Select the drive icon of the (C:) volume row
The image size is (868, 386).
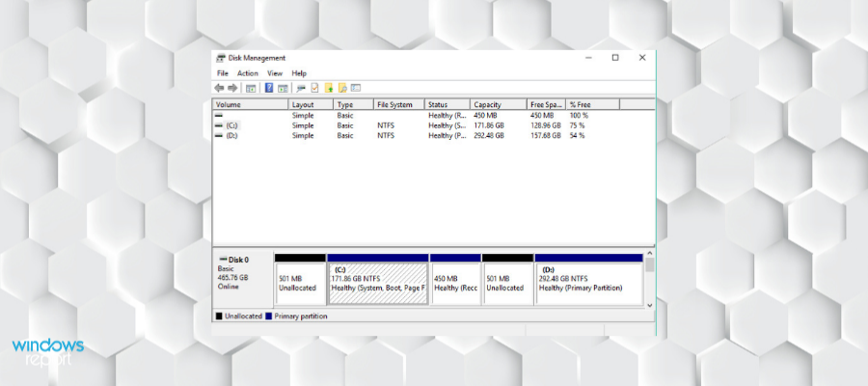coord(219,125)
